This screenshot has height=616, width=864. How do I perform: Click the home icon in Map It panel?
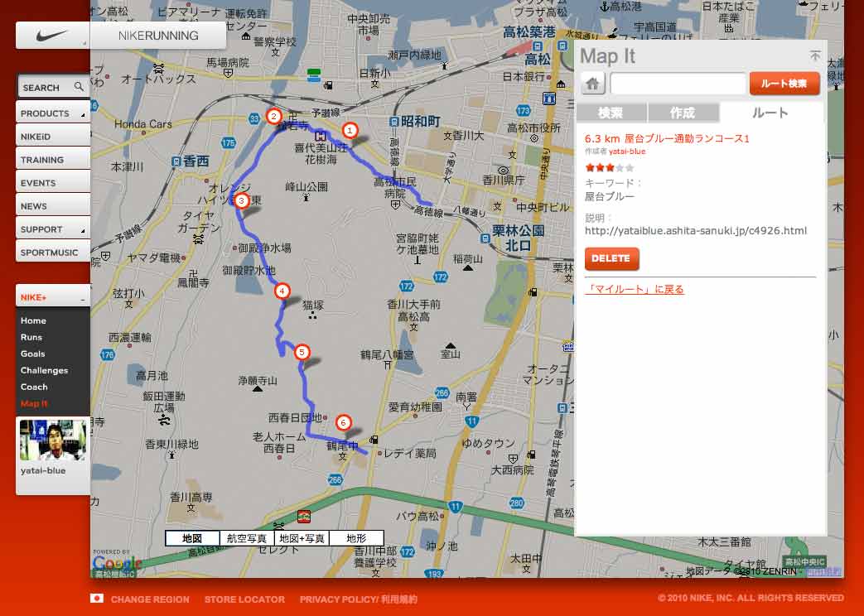click(593, 84)
